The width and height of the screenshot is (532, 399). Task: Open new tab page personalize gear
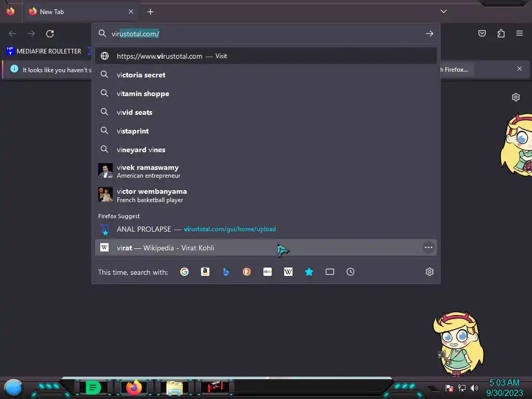516,97
